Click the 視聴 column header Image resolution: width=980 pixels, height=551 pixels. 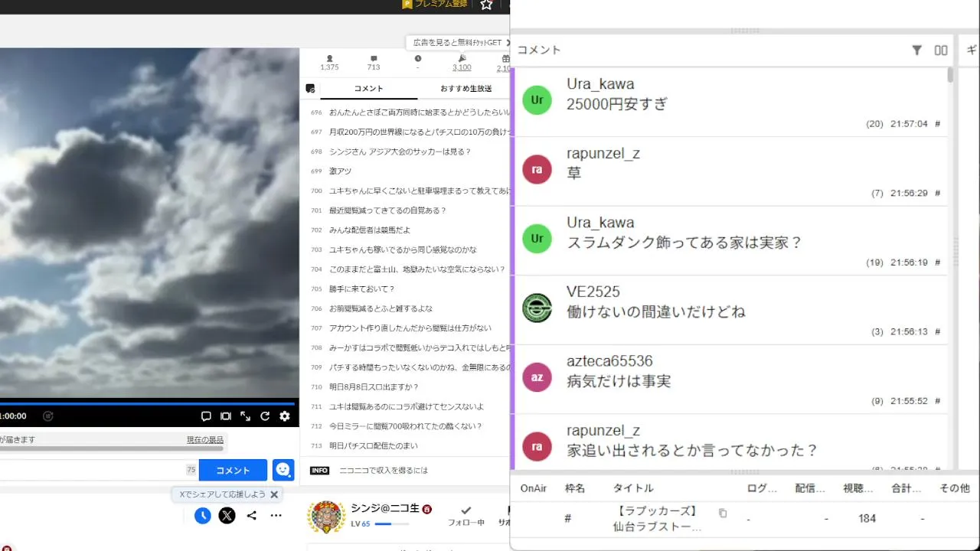pos(858,488)
